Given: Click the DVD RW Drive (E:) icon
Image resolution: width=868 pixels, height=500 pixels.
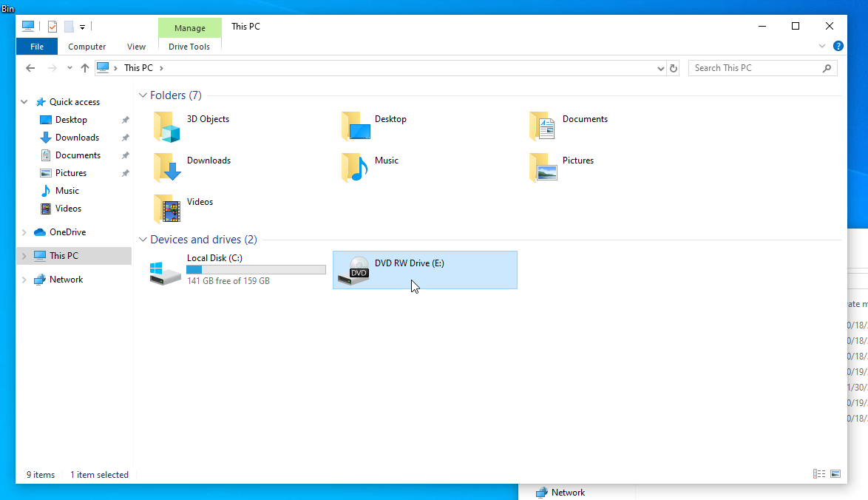Looking at the screenshot, I should click(x=353, y=271).
